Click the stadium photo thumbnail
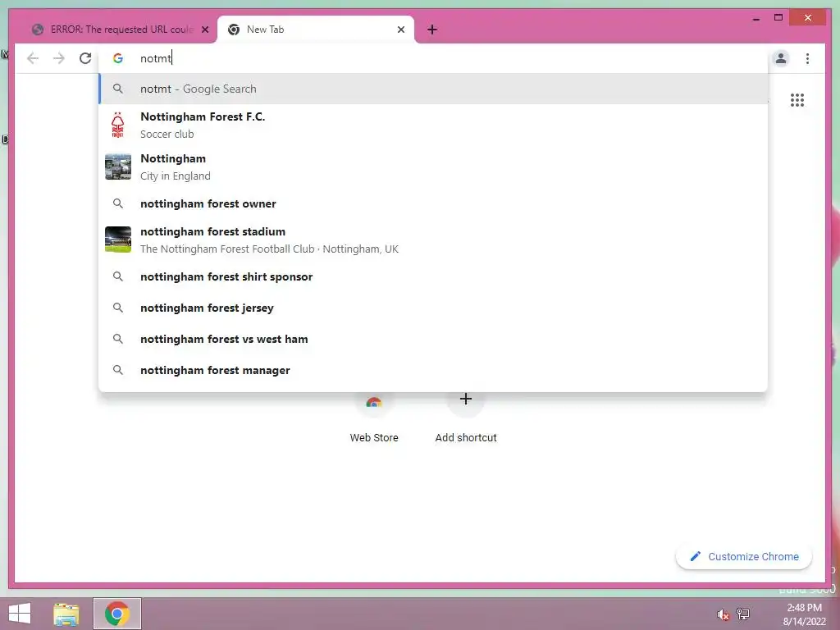840x630 pixels. 118,240
